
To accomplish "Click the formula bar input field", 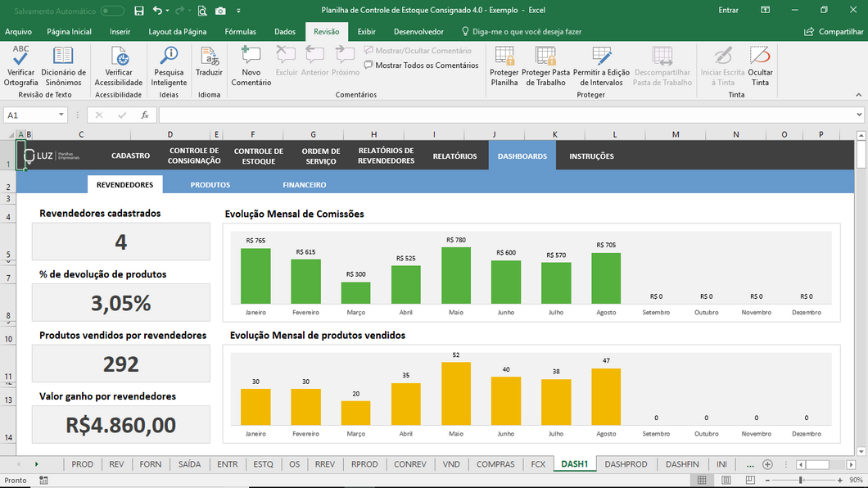I will tap(506, 115).
